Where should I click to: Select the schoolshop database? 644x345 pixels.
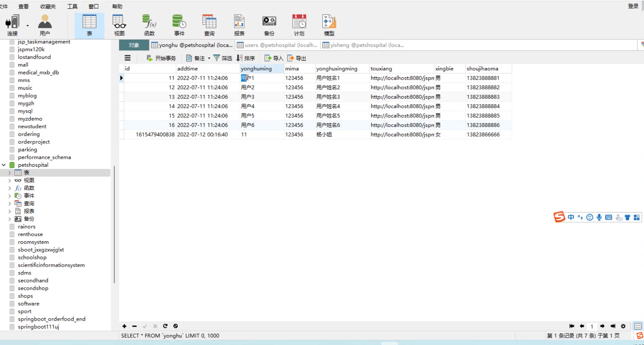32,257
